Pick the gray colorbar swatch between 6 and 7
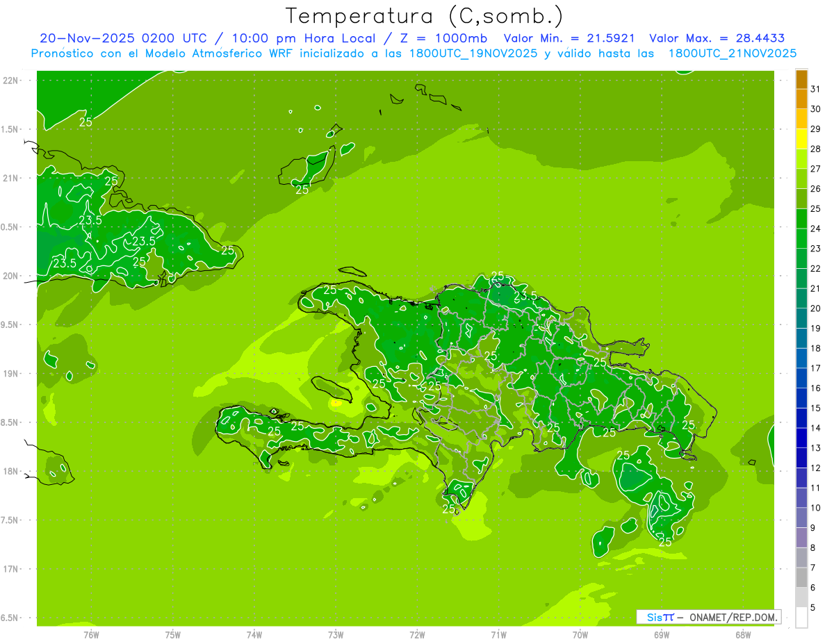The image size is (834, 644). point(801,577)
